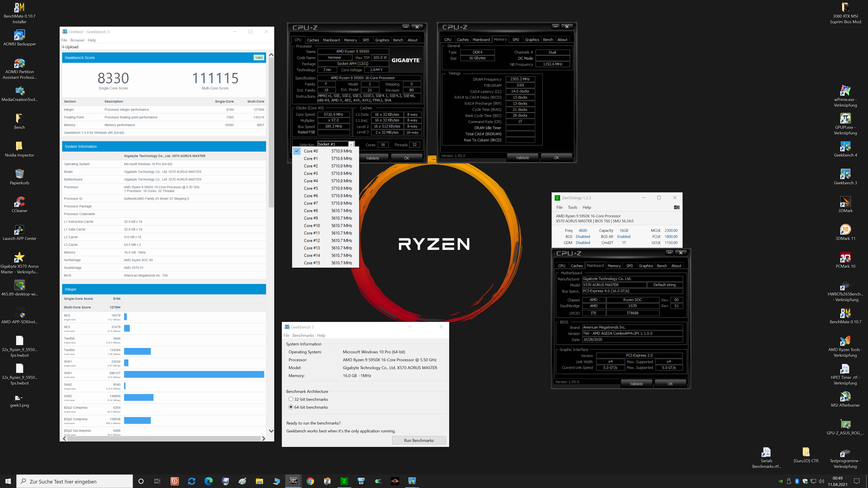Click Geekbench results horizontal scrollbar
This screenshot has height=488, width=868.
pos(164,439)
